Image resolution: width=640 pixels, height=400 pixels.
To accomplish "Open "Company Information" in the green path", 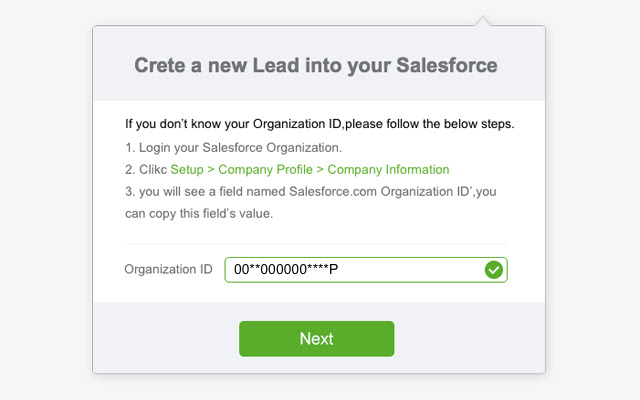I will pos(388,169).
